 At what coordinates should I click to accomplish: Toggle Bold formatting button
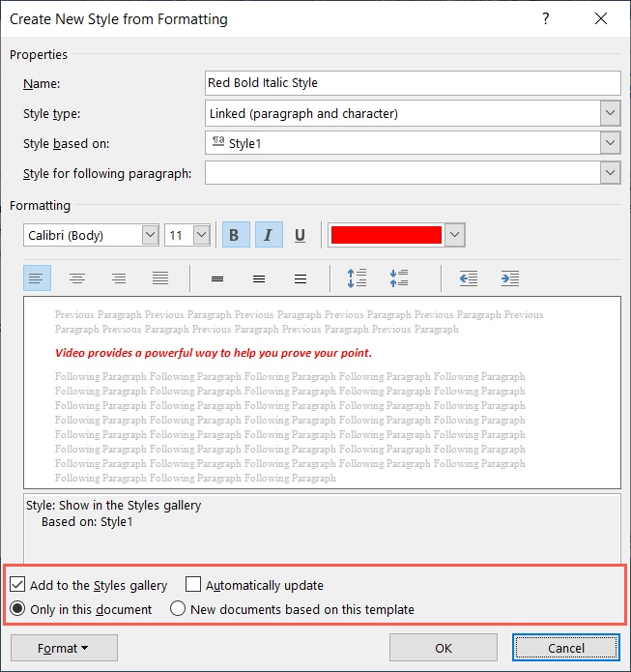click(x=236, y=235)
